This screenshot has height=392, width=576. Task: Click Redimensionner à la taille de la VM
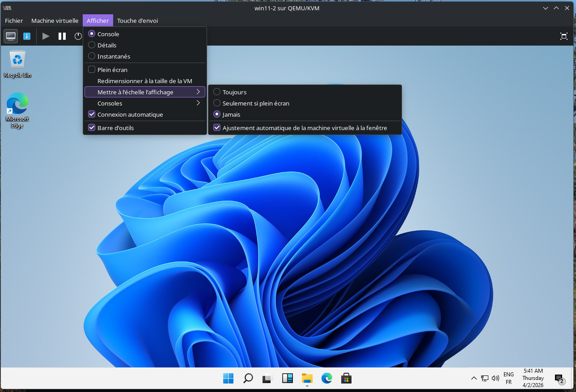(144, 81)
